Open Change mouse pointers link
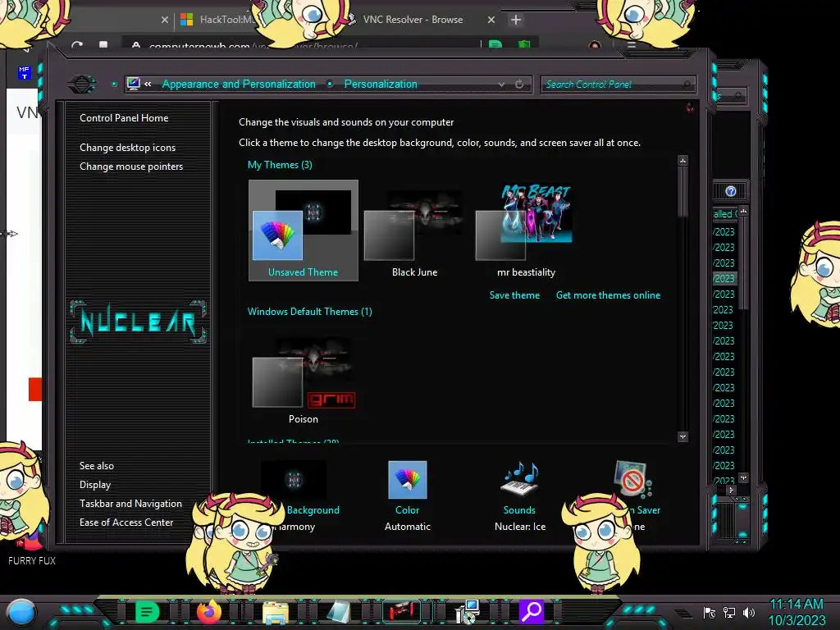 tap(131, 166)
